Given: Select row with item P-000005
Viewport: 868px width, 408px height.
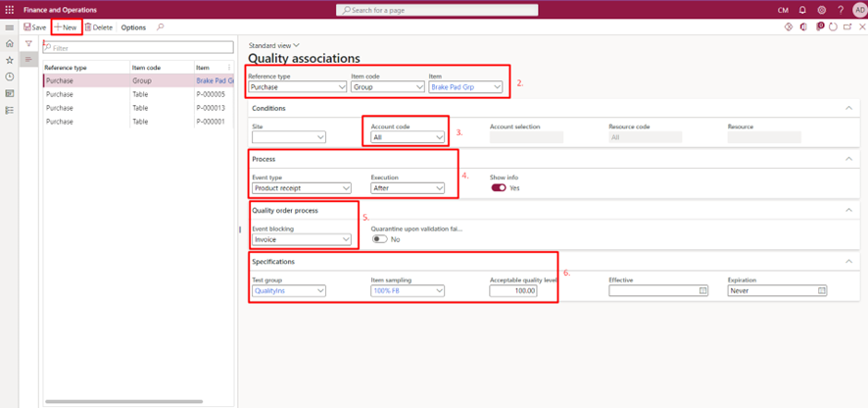Looking at the screenshot, I should tap(138, 94).
